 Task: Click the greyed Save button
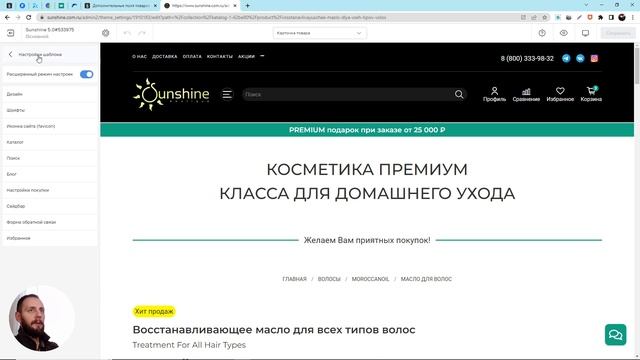tap(618, 33)
